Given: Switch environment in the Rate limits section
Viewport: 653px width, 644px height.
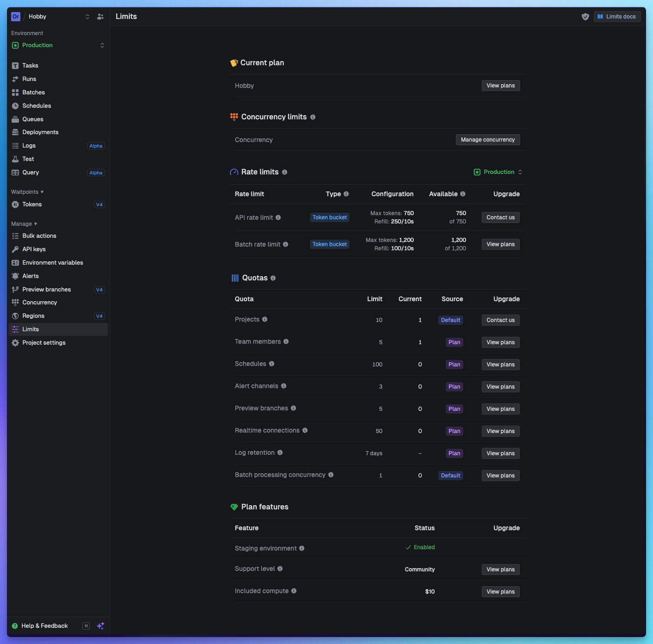Looking at the screenshot, I should [498, 172].
